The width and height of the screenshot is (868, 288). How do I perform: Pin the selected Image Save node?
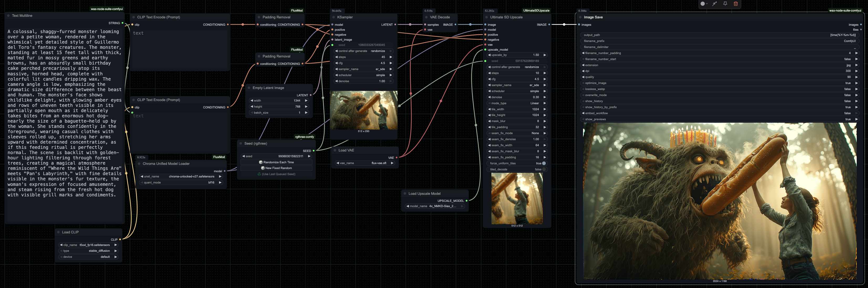[x=725, y=4]
